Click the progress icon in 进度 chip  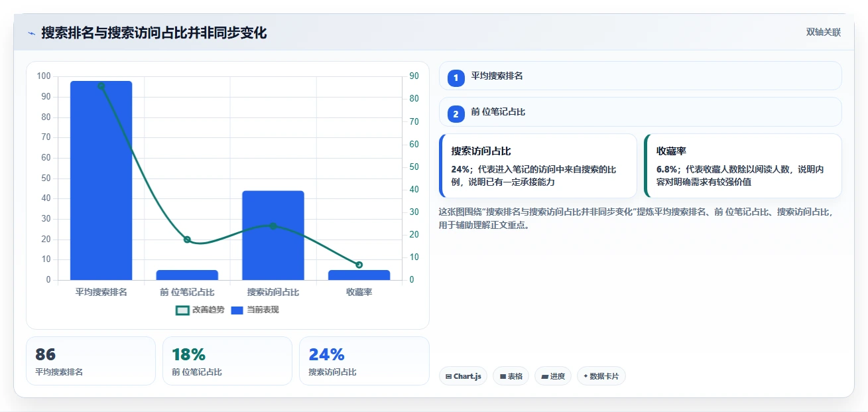pyautogui.click(x=545, y=377)
